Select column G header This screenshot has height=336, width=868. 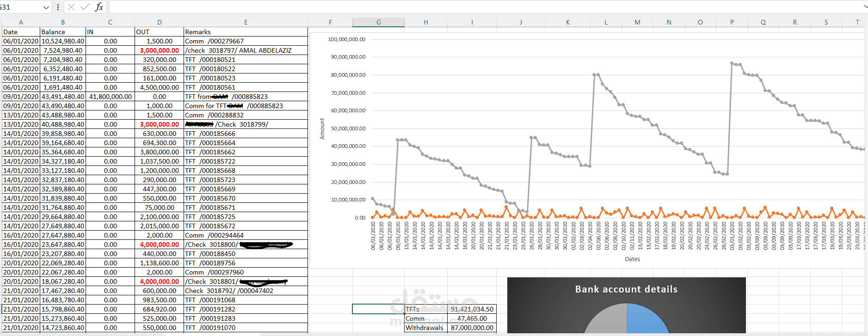378,22
